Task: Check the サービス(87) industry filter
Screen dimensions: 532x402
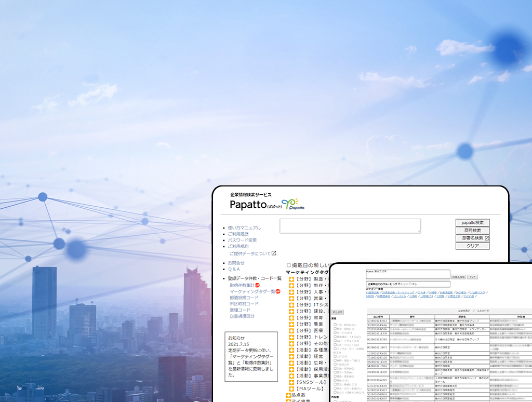Action: pyautogui.click(x=335, y=332)
